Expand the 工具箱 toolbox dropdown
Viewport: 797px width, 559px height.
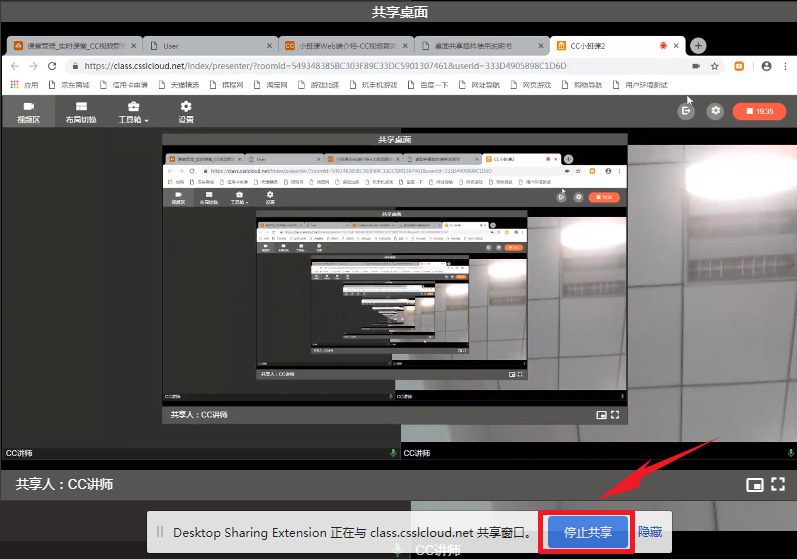[133, 112]
